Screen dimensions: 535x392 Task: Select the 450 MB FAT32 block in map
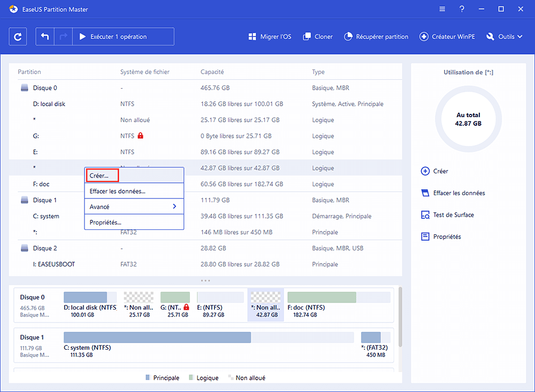pos(375,345)
